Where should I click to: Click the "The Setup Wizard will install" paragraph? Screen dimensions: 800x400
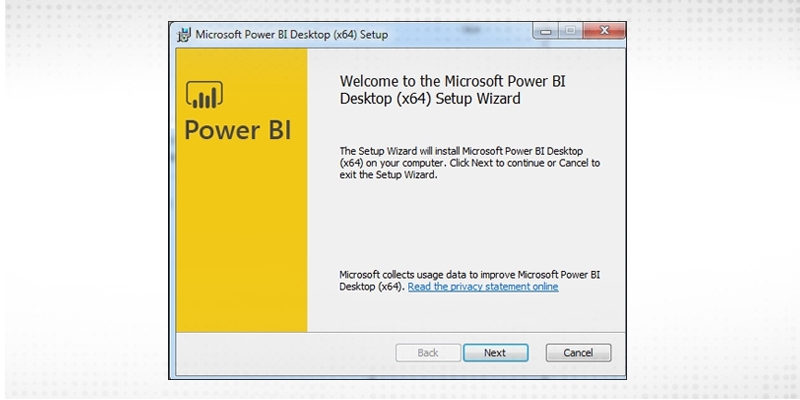469,163
